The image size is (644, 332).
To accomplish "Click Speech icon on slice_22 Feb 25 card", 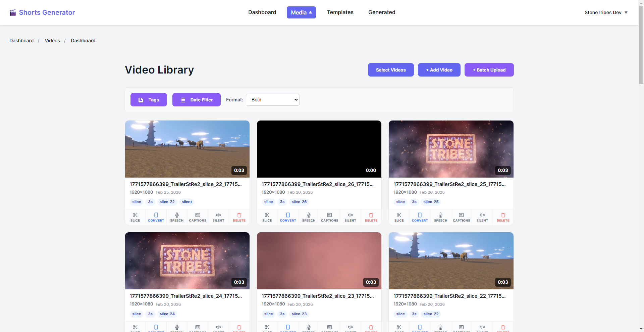I will (177, 217).
